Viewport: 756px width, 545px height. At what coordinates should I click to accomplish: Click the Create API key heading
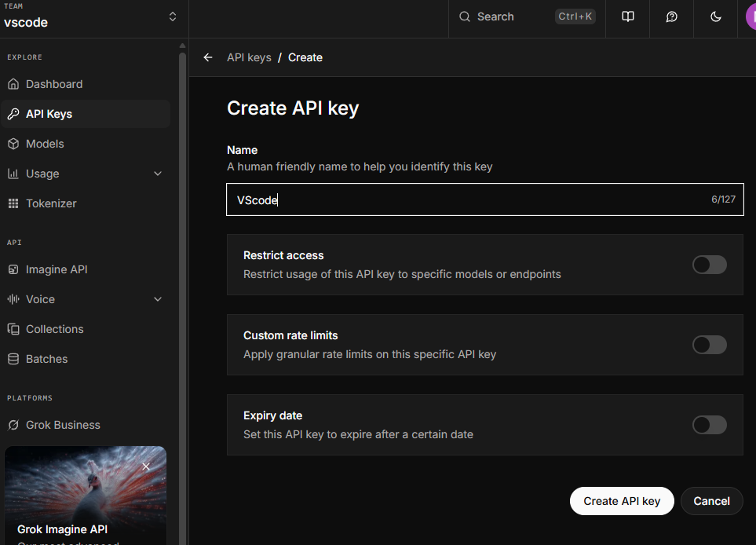click(293, 108)
